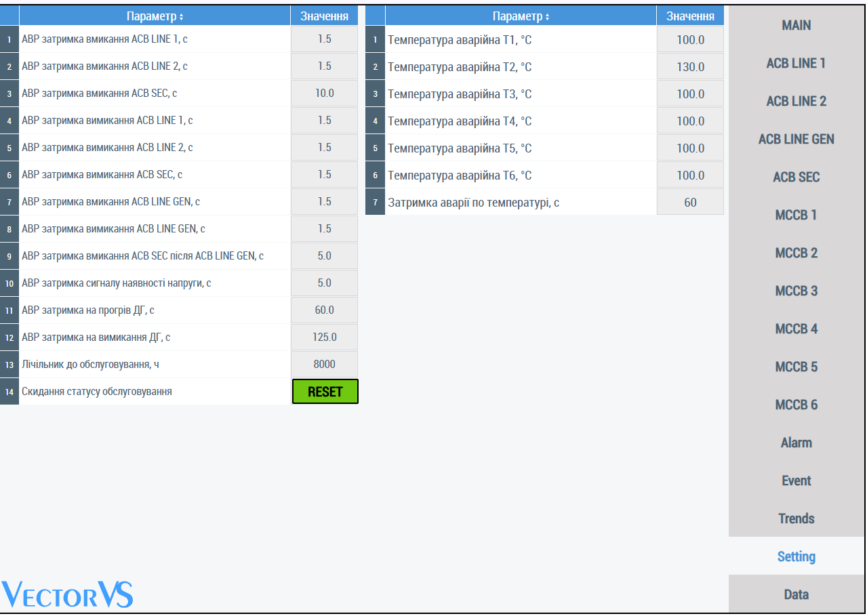The height and width of the screenshot is (616, 867).
Task: Click the VectorVS logo
Action: (x=67, y=594)
